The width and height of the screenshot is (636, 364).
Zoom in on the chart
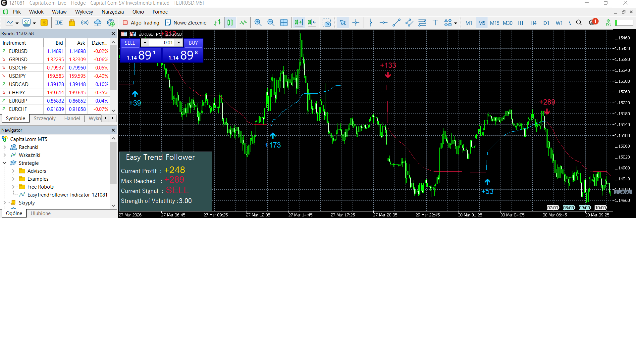click(258, 23)
